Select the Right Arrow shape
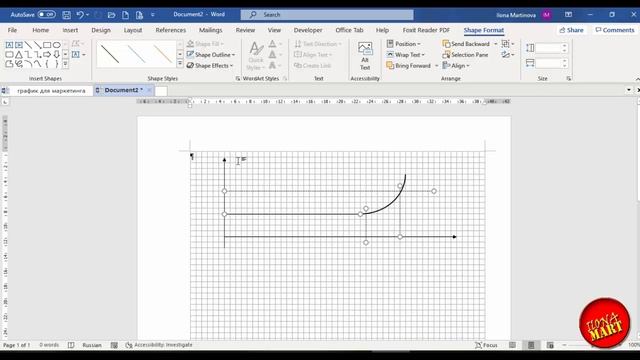 pos(47,54)
